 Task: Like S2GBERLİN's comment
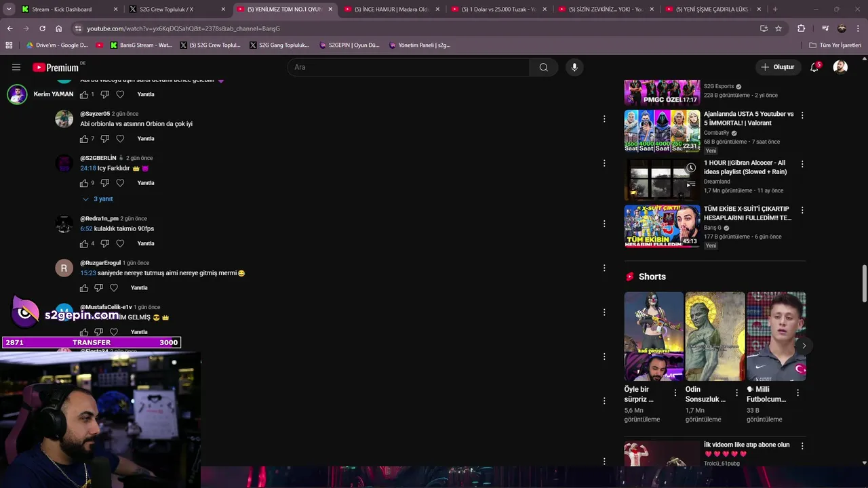tap(84, 183)
